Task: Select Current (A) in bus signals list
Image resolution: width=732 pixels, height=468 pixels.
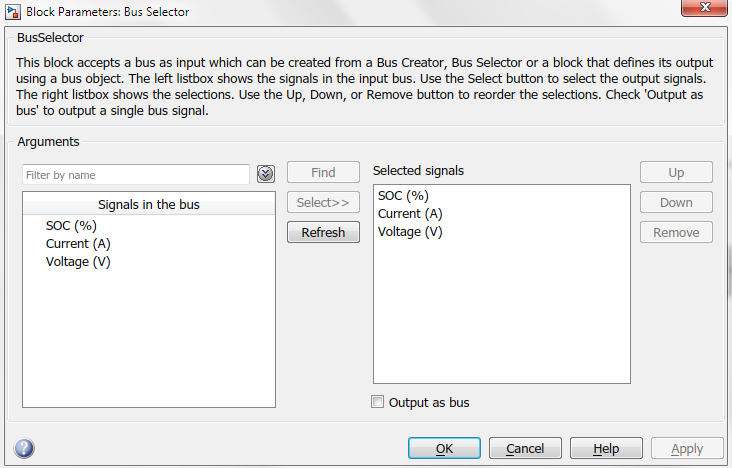Action: click(x=78, y=244)
